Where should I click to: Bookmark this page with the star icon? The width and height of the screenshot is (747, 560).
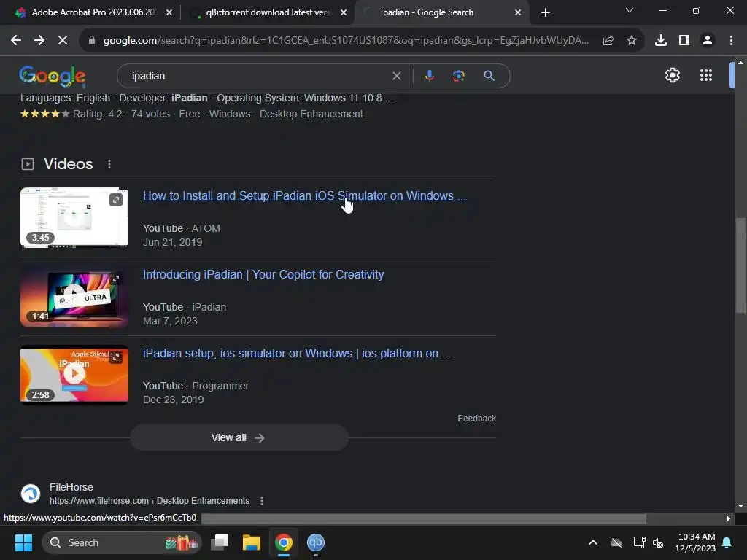632,41
